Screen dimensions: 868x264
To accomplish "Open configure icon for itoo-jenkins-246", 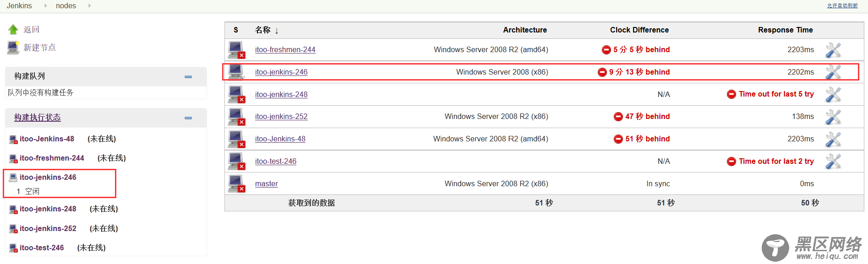I will tap(833, 72).
